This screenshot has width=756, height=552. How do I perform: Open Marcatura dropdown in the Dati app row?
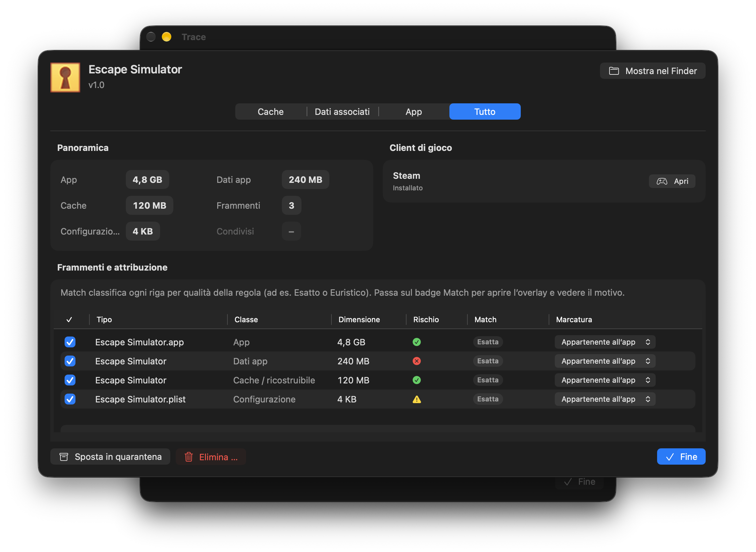[605, 361]
